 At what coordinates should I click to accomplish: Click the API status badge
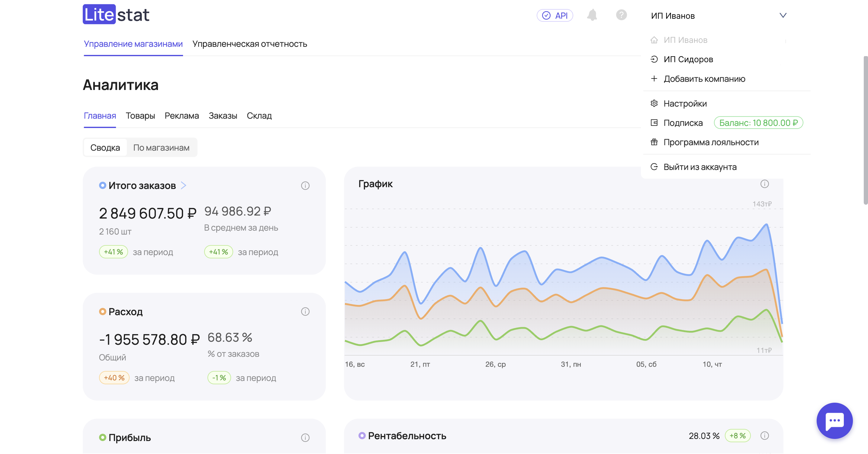coord(555,15)
